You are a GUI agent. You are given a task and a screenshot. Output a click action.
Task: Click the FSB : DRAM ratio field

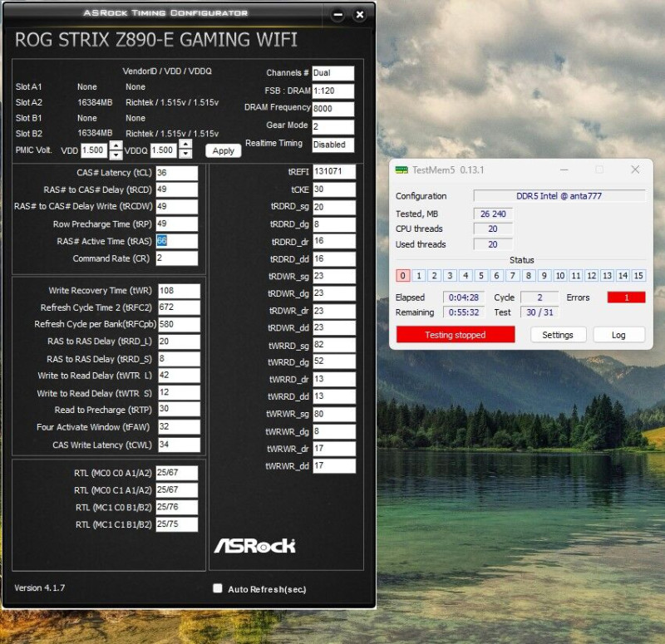[333, 91]
